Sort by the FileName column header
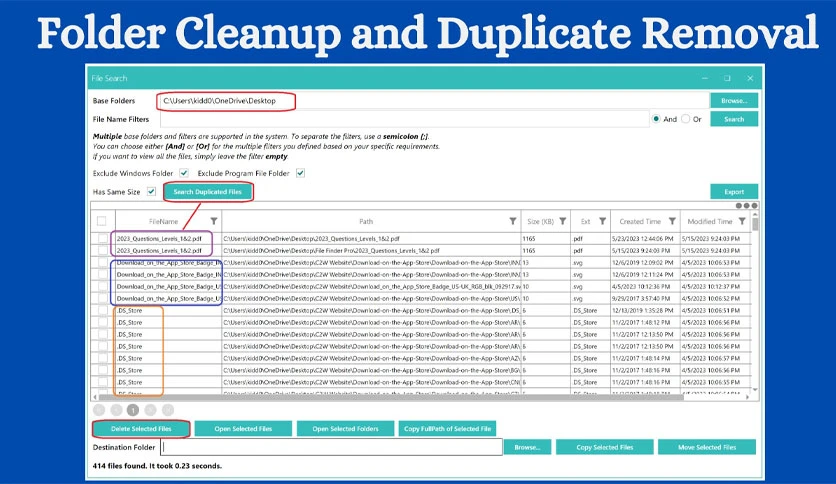 click(x=163, y=221)
